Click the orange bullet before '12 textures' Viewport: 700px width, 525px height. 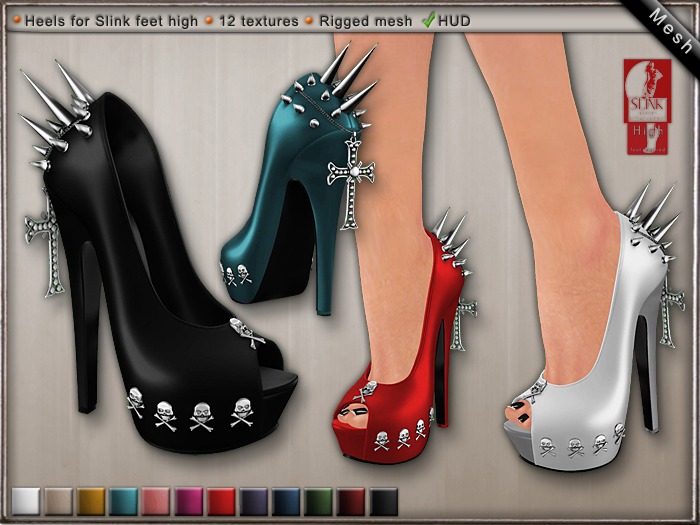(208, 21)
